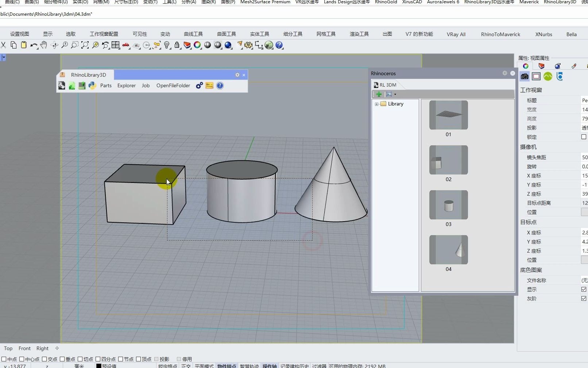Click the padlock lock objects icon

[177, 45]
